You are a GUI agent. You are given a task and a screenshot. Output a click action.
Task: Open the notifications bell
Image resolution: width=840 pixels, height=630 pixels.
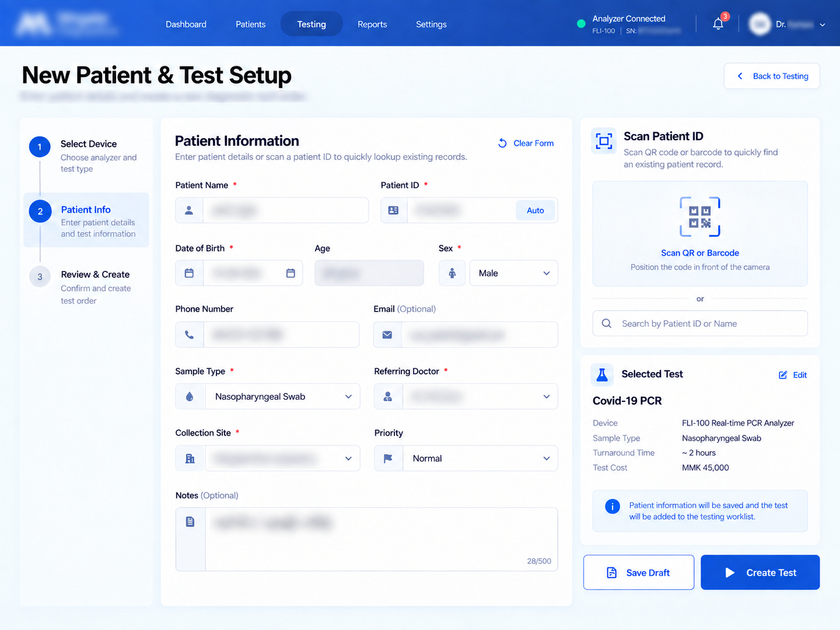718,24
